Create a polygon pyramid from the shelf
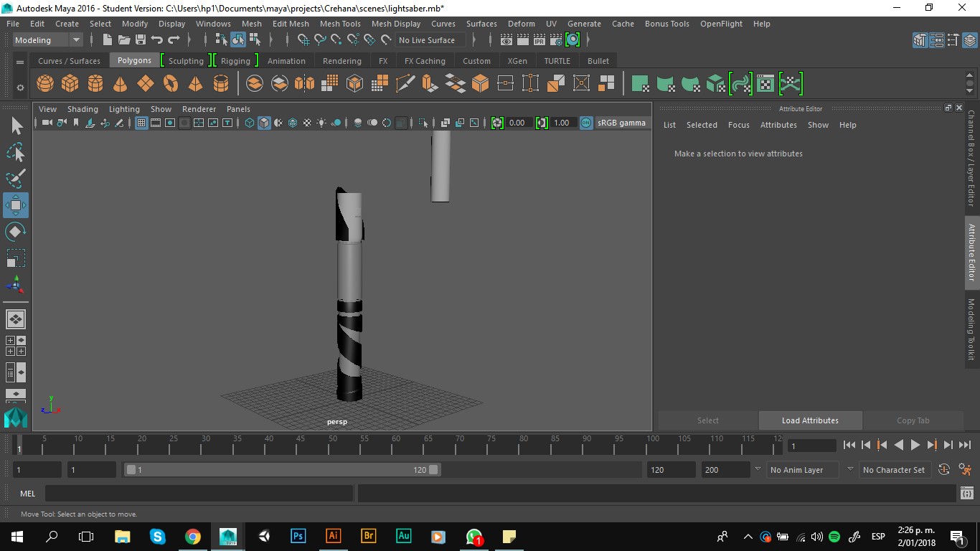 [x=196, y=84]
